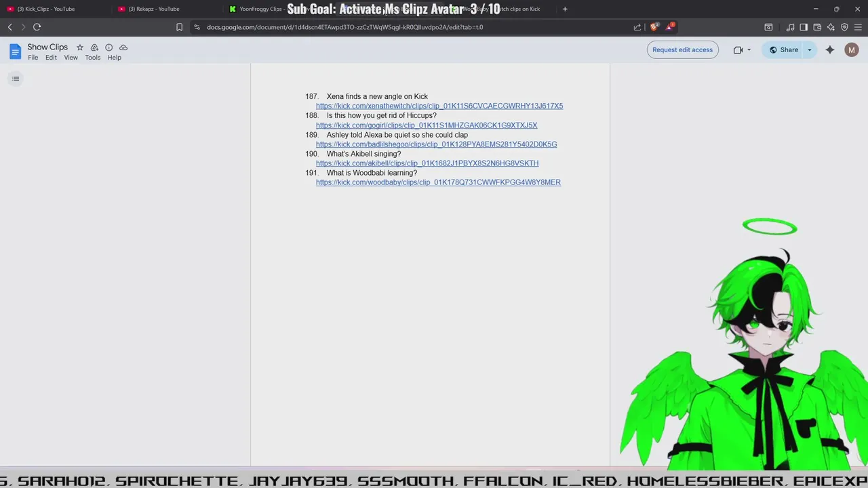
Task: Switch to the Kick_Clipz YouTube tab
Action: tap(56, 9)
